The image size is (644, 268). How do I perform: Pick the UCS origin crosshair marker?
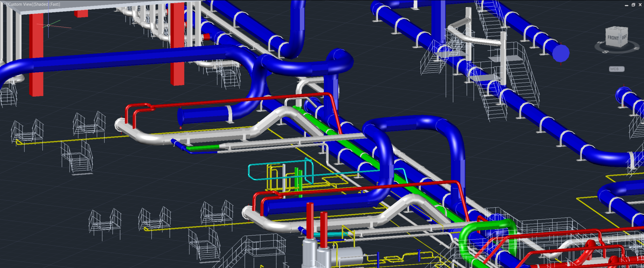48,25
